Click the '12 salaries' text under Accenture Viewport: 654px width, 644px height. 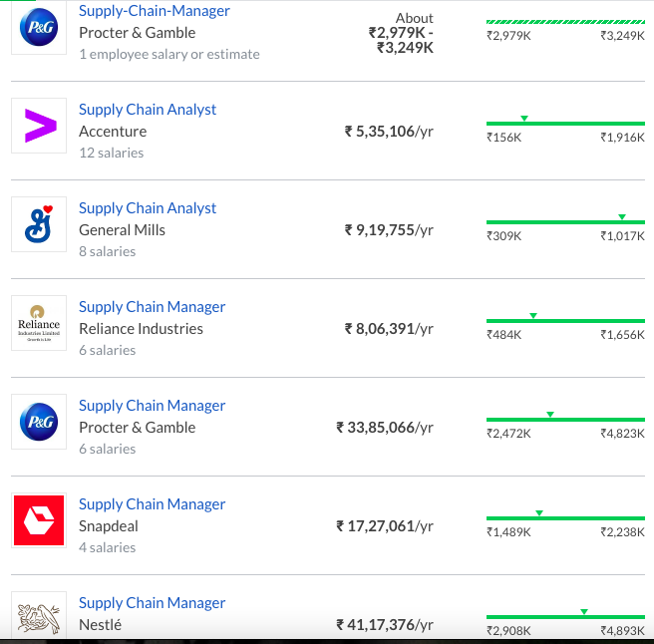(112, 153)
